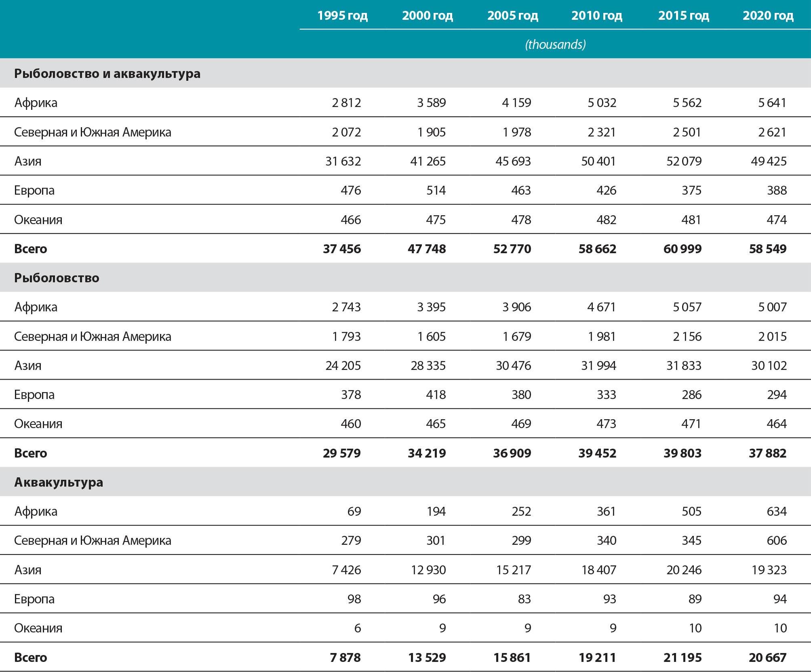This screenshot has width=811, height=672.
Task: Select the value 19 323
Action: coord(769,570)
